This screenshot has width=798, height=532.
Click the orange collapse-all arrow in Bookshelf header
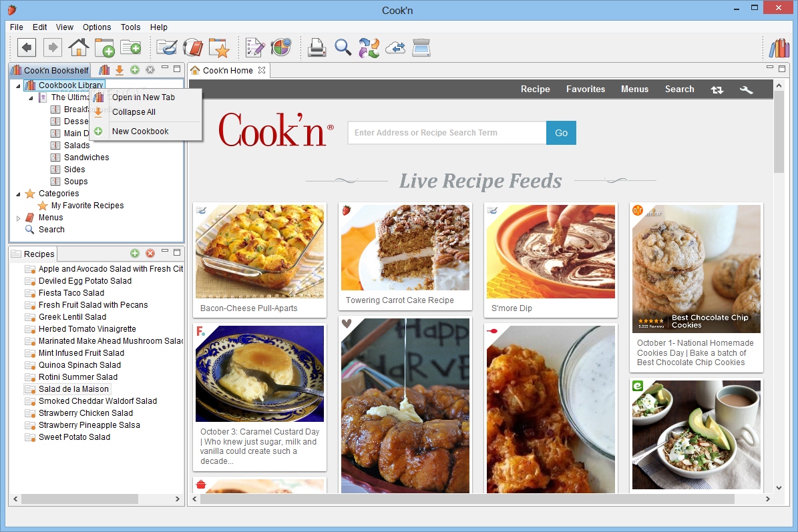pyautogui.click(x=119, y=69)
